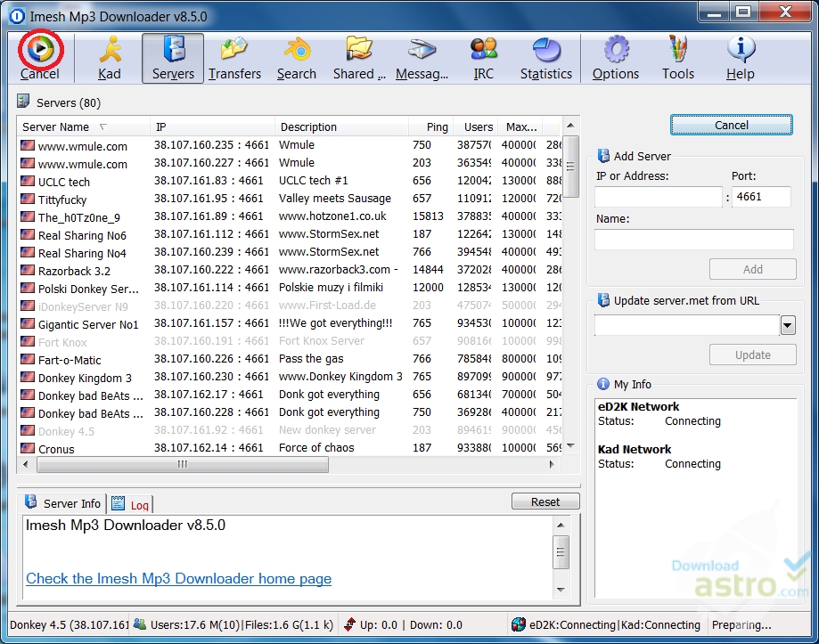Click the Servers (80) list header icon

[x=23, y=102]
